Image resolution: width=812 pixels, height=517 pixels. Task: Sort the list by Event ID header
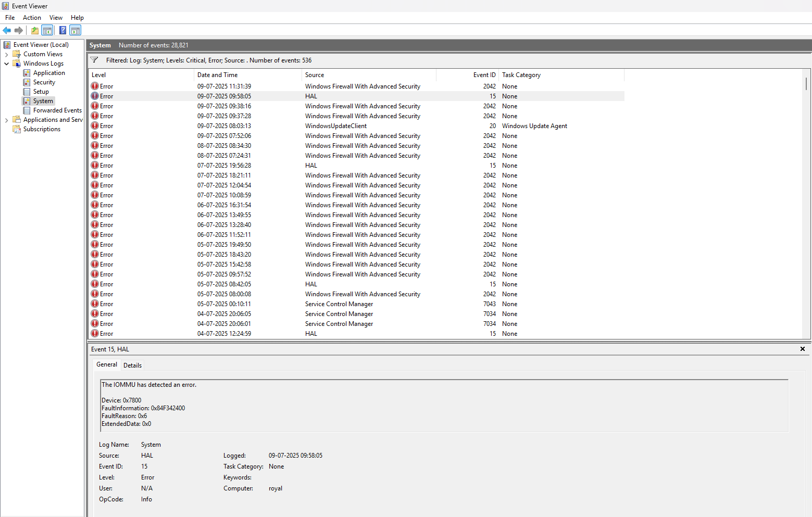click(x=484, y=75)
